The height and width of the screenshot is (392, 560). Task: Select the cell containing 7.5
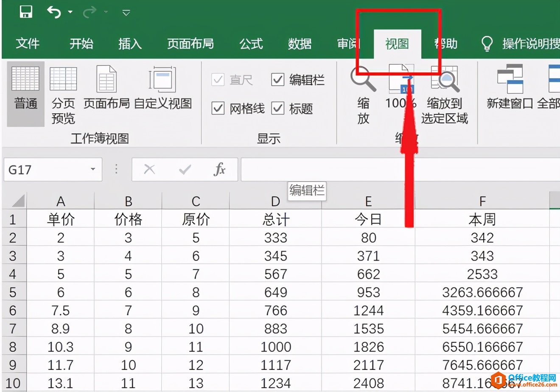point(61,311)
